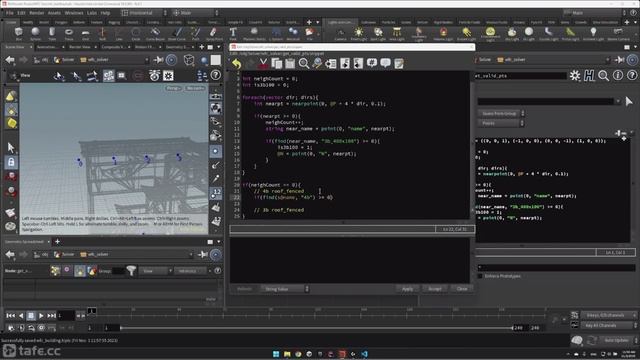Click the Accept button in editor dialog
The height and width of the screenshot is (360, 640).
pyautogui.click(x=435, y=289)
